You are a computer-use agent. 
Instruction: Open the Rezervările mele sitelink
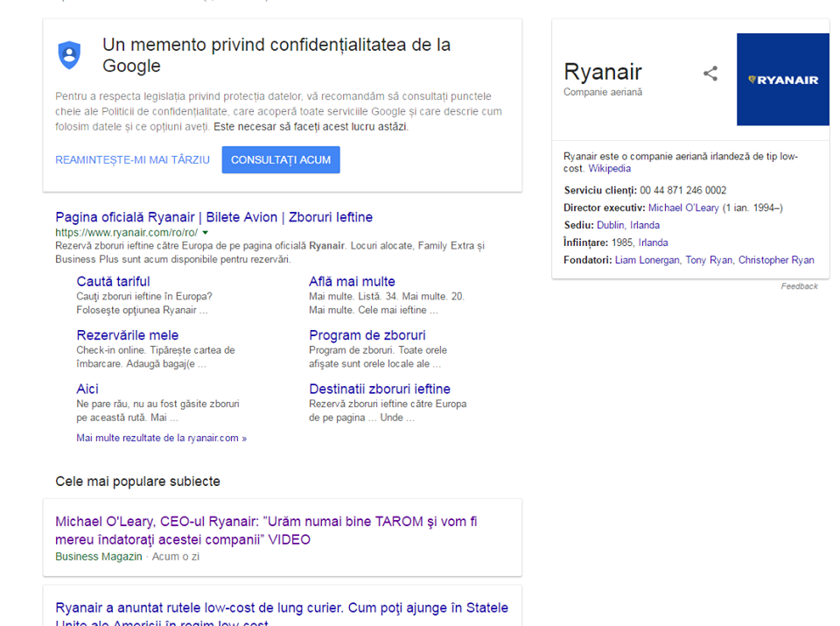[128, 335]
